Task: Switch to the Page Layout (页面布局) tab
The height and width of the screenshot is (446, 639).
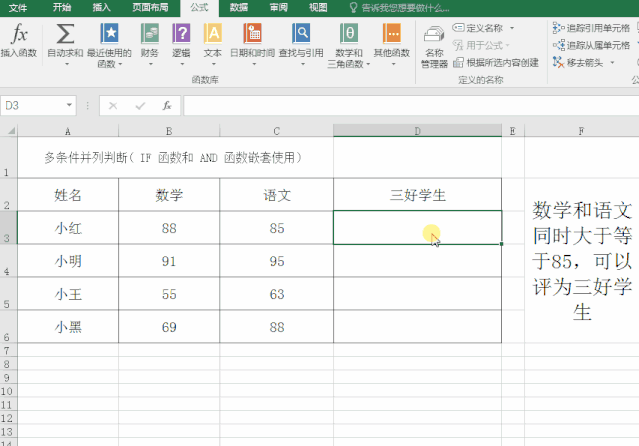Action: tap(150, 7)
